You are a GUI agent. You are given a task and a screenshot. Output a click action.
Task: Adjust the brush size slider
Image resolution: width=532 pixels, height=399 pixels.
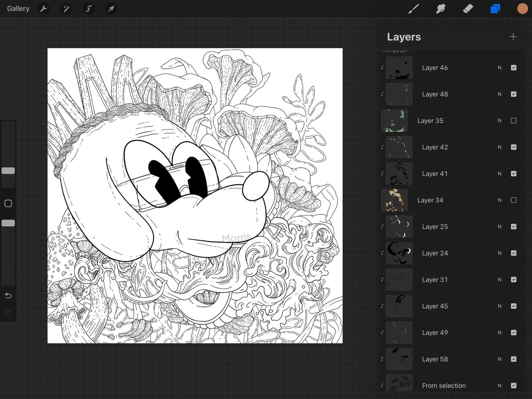pyautogui.click(x=8, y=171)
